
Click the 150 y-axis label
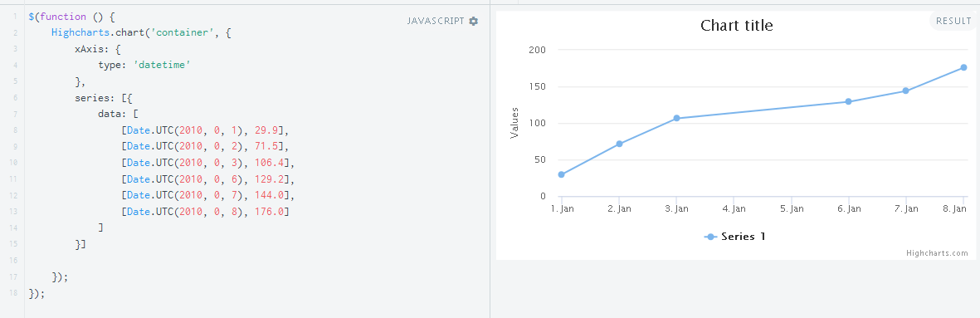click(x=538, y=87)
